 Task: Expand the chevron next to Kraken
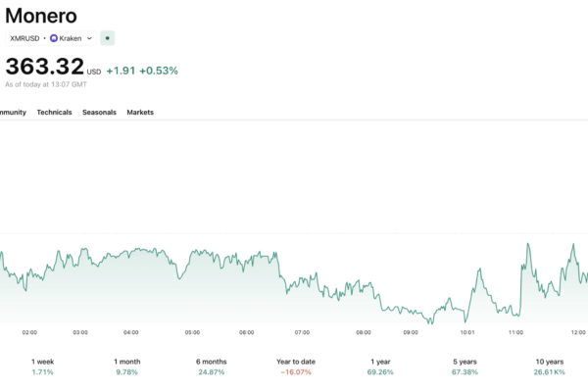[89, 38]
